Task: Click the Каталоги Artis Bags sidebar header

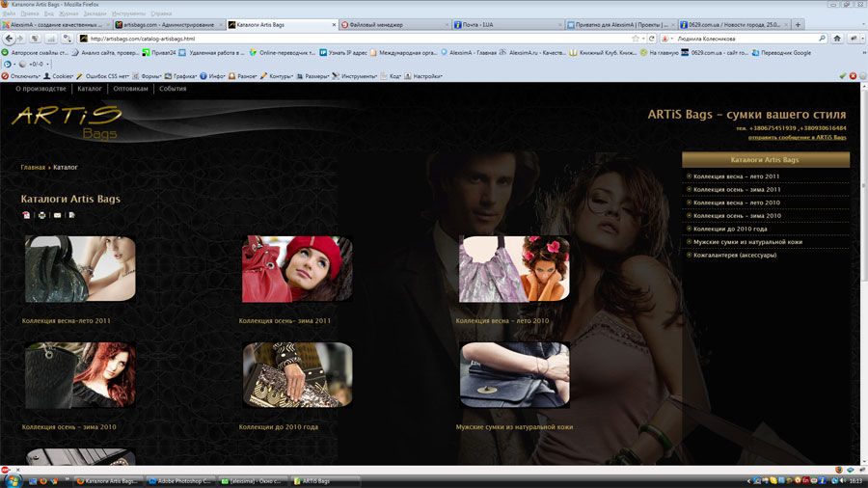Action: [765, 160]
